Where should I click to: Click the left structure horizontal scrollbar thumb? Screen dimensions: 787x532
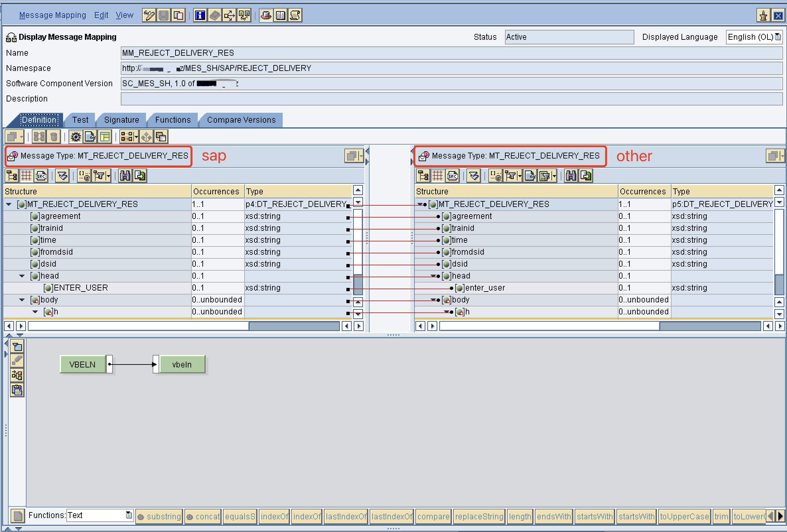138,326
